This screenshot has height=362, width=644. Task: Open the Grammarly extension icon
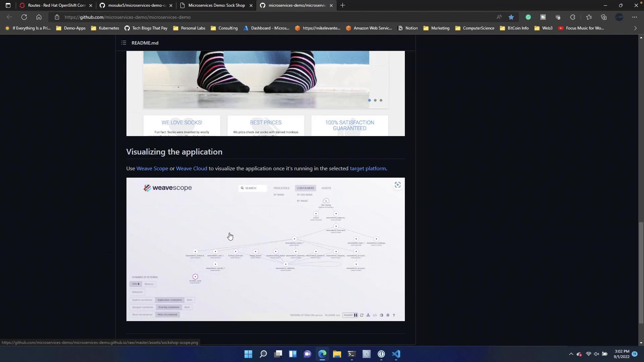click(528, 17)
